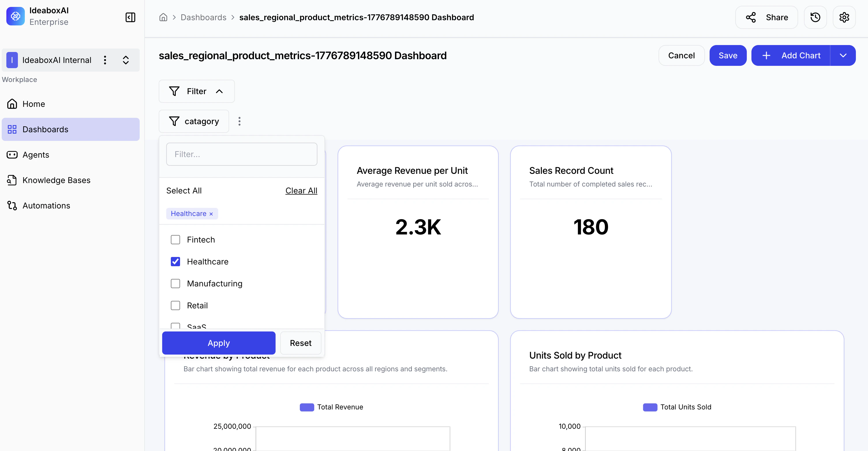Uncheck the Healthcare checkbox
The image size is (868, 451).
(175, 262)
